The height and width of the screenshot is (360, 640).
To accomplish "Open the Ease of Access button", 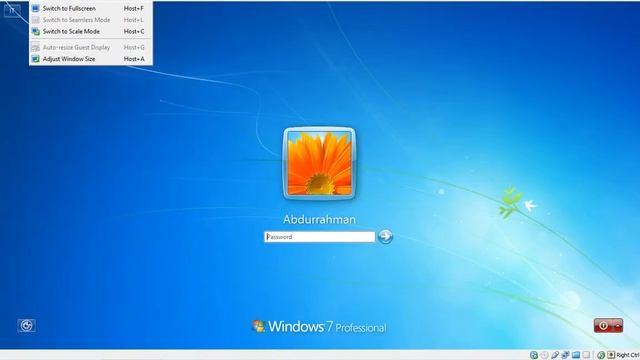I will pyautogui.click(x=27, y=325).
